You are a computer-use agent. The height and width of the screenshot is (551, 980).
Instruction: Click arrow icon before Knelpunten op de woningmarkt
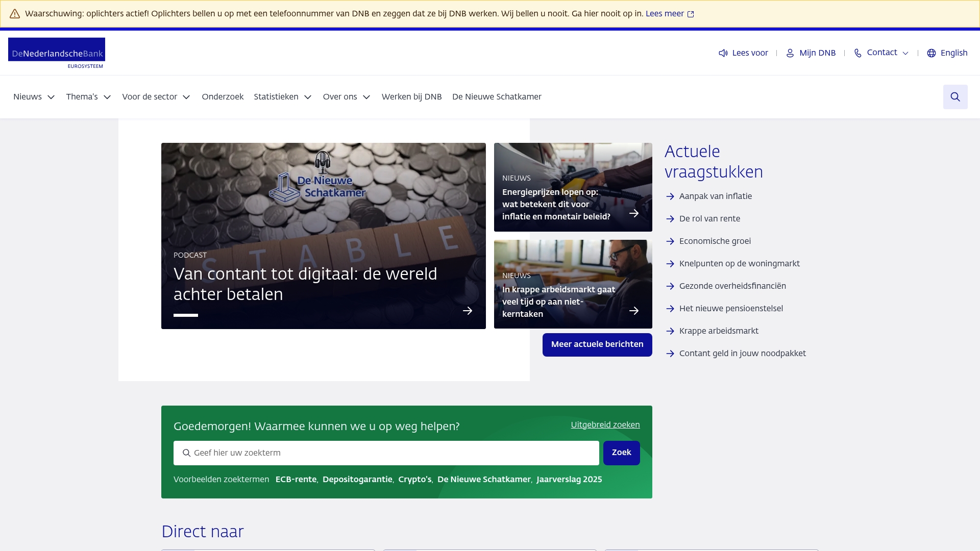pos(670,264)
